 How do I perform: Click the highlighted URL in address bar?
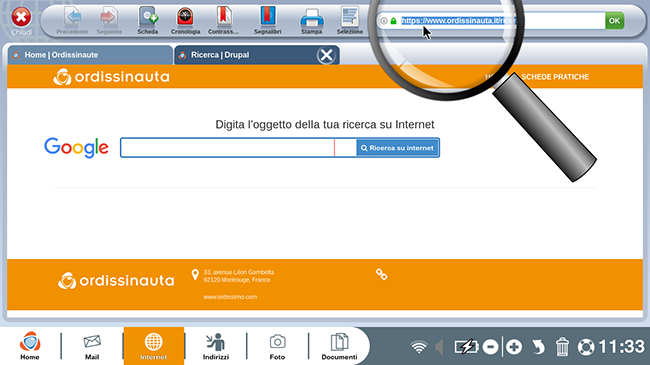tap(458, 21)
